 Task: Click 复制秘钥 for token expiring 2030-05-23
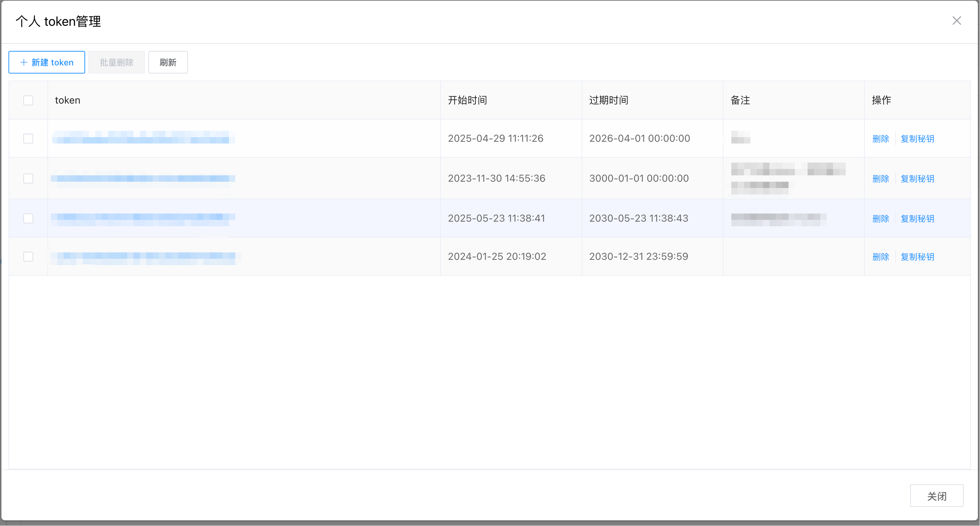point(917,218)
